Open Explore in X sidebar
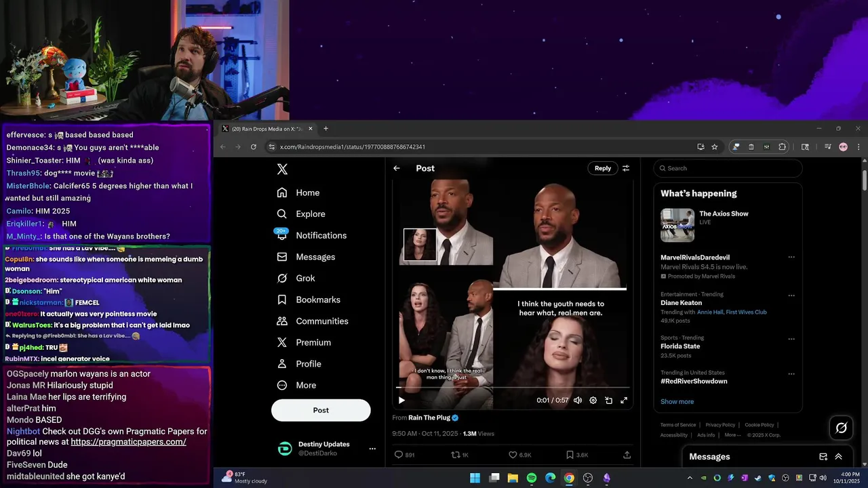Viewport: 868px width, 488px height. pyautogui.click(x=301, y=214)
